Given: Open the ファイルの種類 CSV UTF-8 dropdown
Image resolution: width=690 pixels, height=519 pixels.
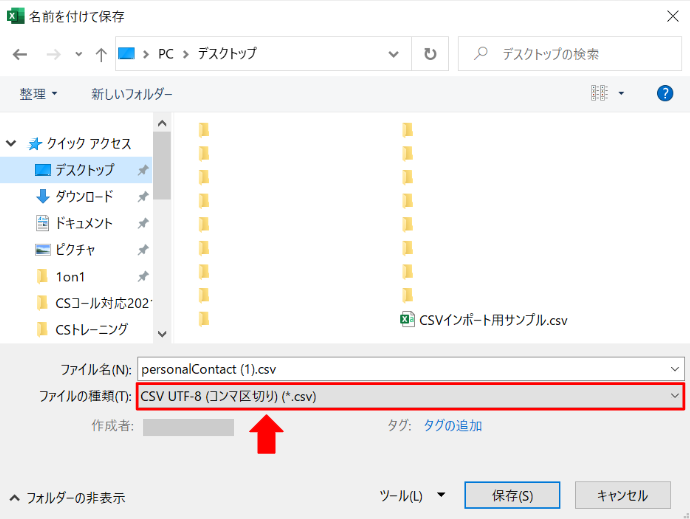Looking at the screenshot, I should pos(410,397).
